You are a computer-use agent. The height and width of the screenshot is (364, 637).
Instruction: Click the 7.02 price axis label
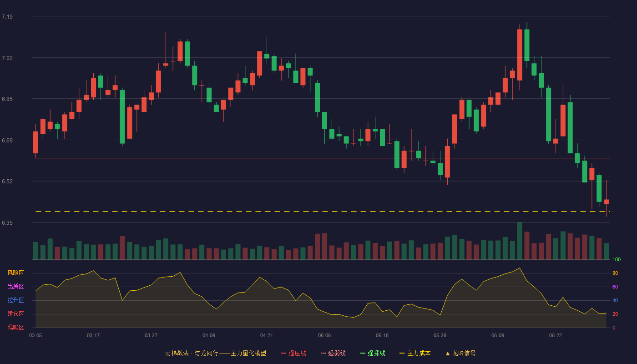click(x=7, y=58)
